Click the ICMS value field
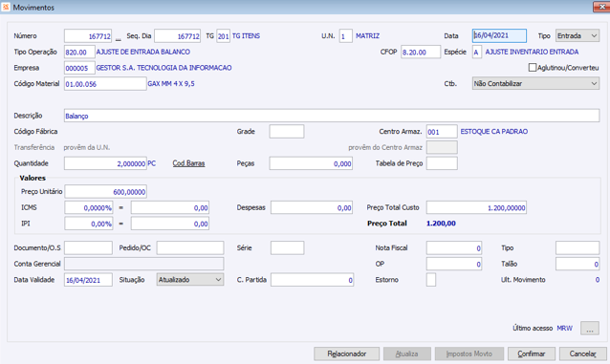The image size is (610, 364). 170,207
